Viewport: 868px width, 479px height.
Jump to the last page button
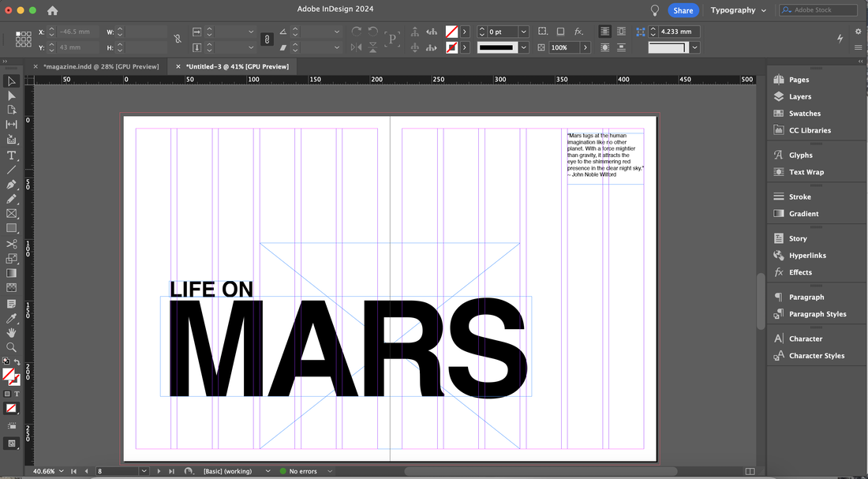point(171,471)
